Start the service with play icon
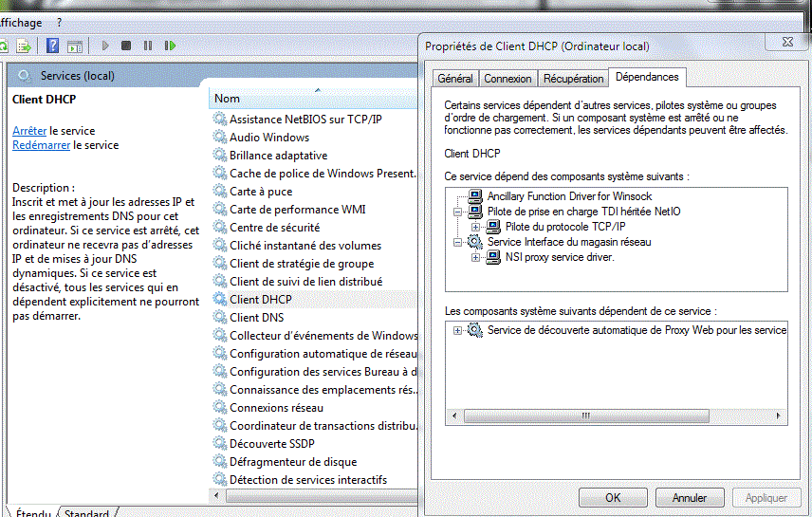The image size is (812, 517). pos(105,46)
